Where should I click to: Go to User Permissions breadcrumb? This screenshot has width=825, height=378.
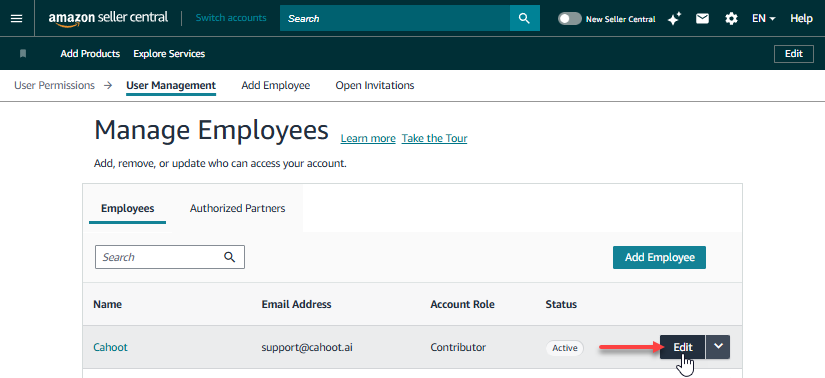54,85
